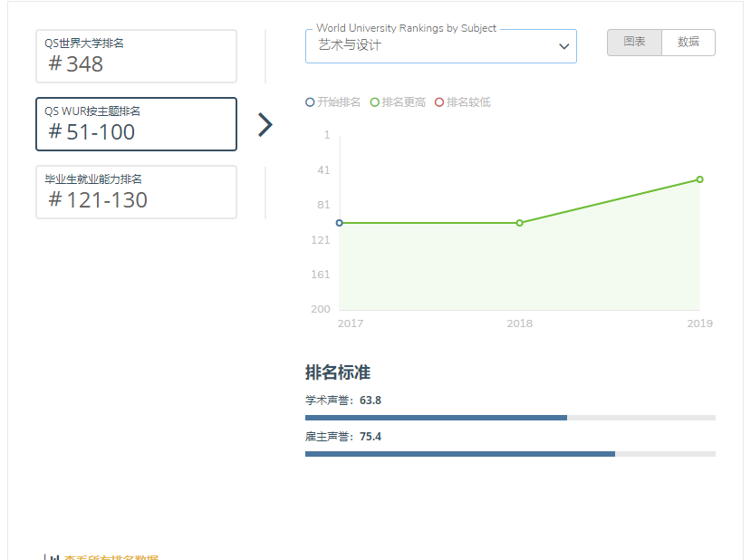Viewport: 751px width, 560px height.
Task: Select the 2019 data point on chart
Action: tap(699, 179)
